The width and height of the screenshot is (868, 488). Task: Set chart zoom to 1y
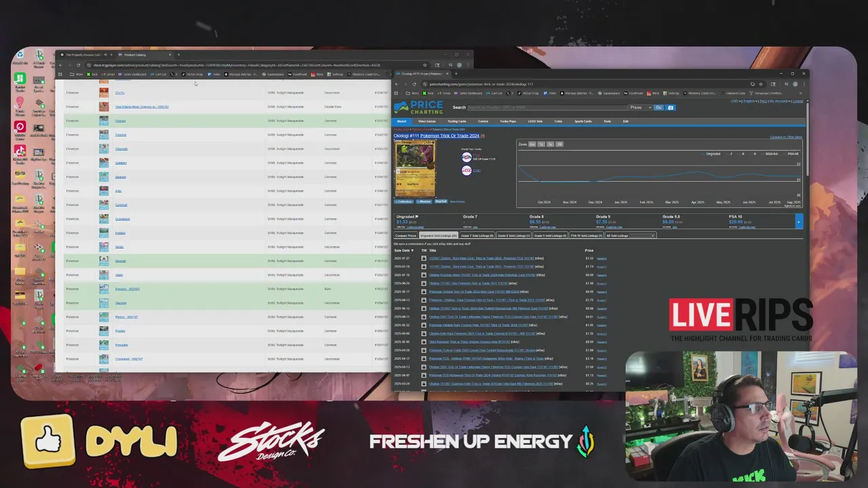(x=541, y=144)
